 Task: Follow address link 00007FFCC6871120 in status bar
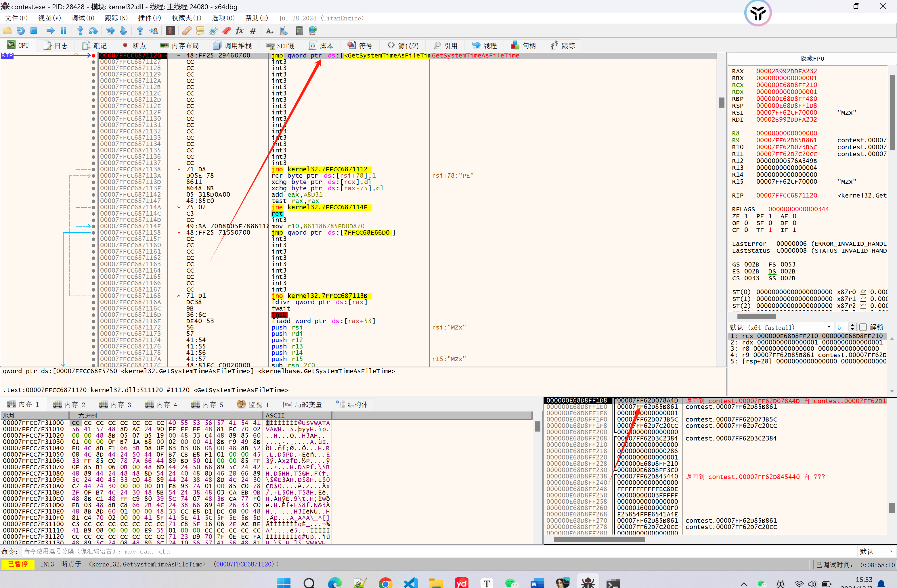[244, 564]
